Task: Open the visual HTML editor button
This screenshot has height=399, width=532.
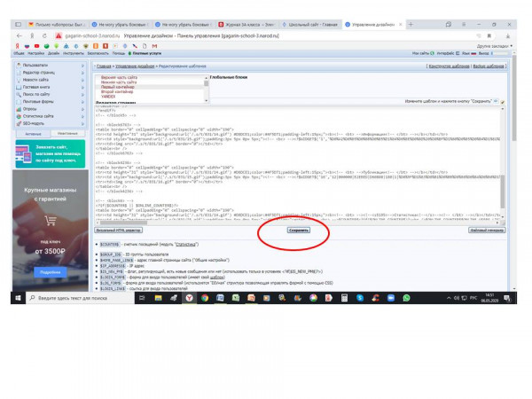Action: [x=118, y=230]
